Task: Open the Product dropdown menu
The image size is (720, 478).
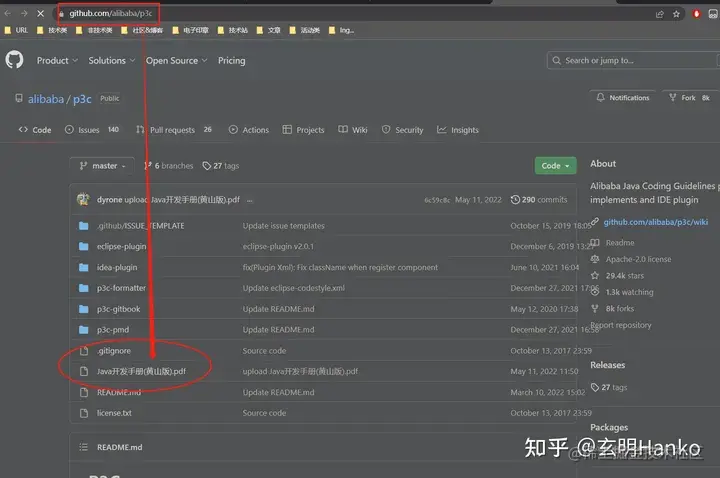Action: 57,61
